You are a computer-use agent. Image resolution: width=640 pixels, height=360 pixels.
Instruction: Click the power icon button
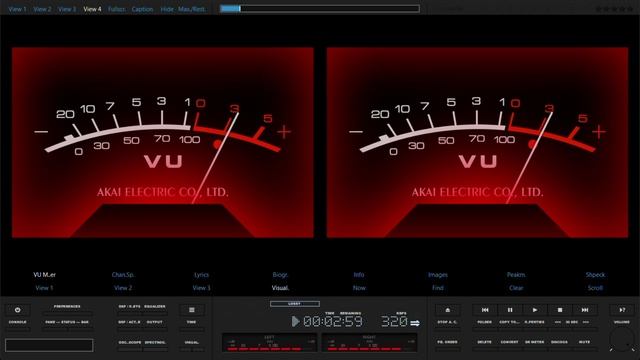tap(18, 310)
